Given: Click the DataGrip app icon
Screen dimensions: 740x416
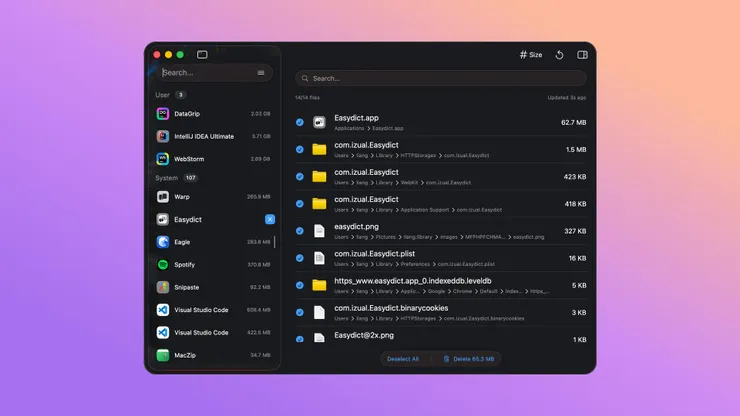Looking at the screenshot, I should coord(163,114).
